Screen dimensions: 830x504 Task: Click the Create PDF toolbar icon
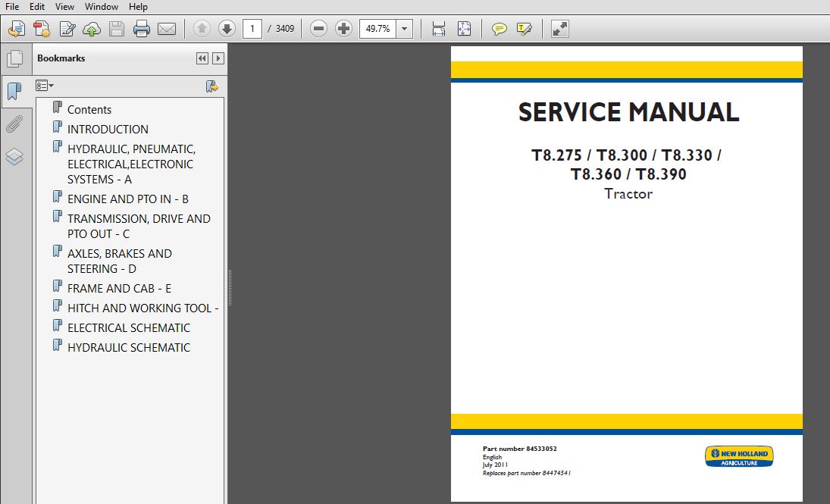[42, 29]
